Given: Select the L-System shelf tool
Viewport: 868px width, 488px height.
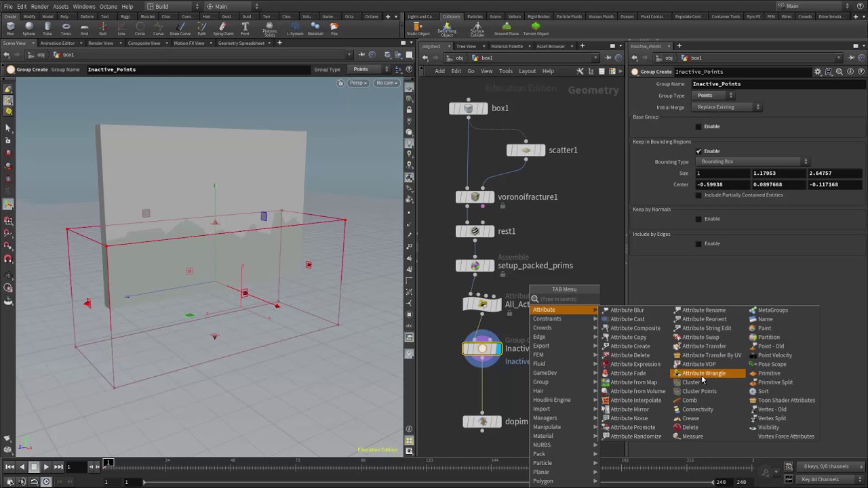Looking at the screenshot, I should (x=295, y=28).
